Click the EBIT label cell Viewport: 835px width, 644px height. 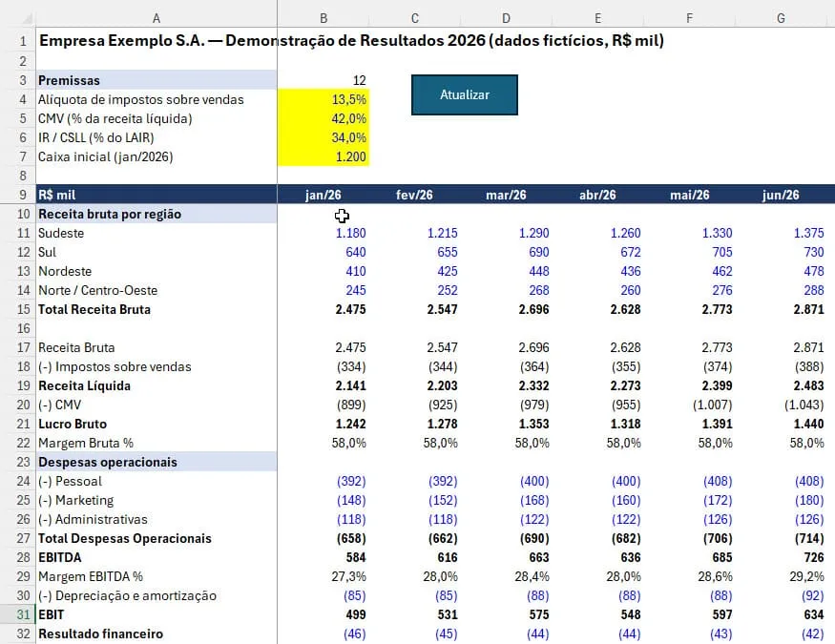tap(157, 614)
